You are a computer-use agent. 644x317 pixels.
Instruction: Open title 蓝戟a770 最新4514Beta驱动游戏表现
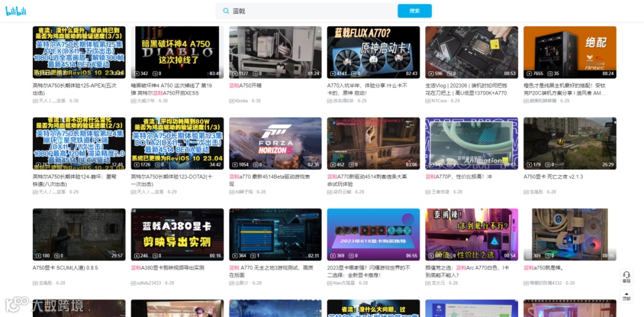pyautogui.click(x=270, y=181)
